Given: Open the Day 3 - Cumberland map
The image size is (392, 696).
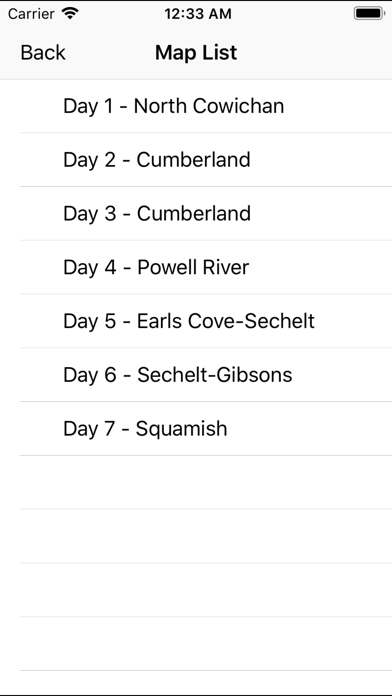Looking at the screenshot, I should 196,214.
